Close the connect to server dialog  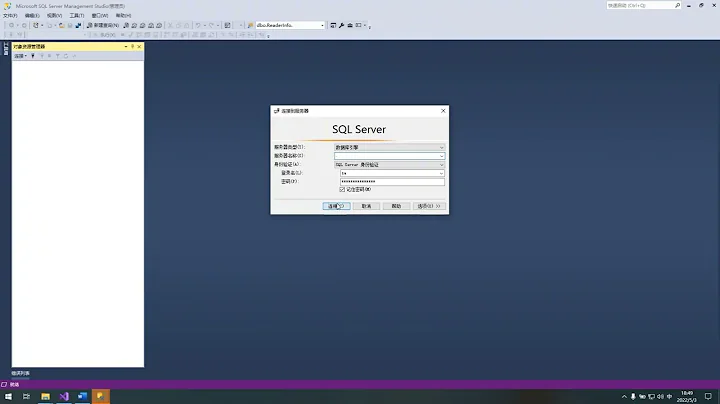point(443,111)
